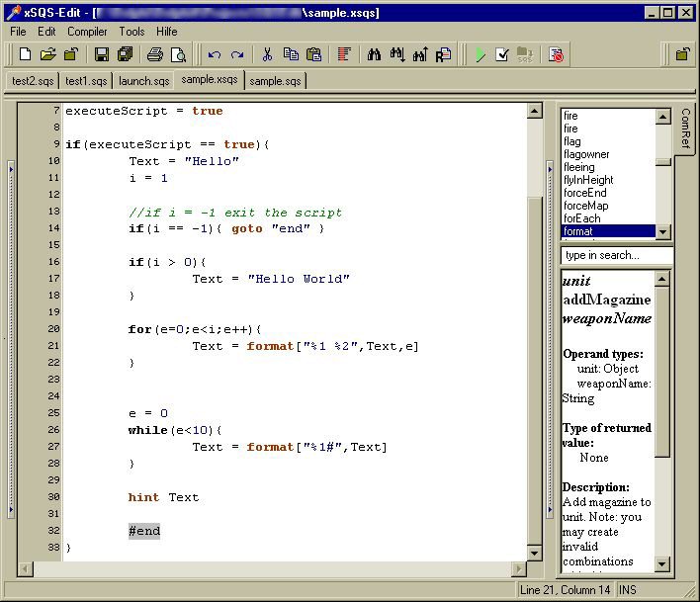Click the close-file folder icon next to Open
The image size is (700, 602).
(70, 55)
